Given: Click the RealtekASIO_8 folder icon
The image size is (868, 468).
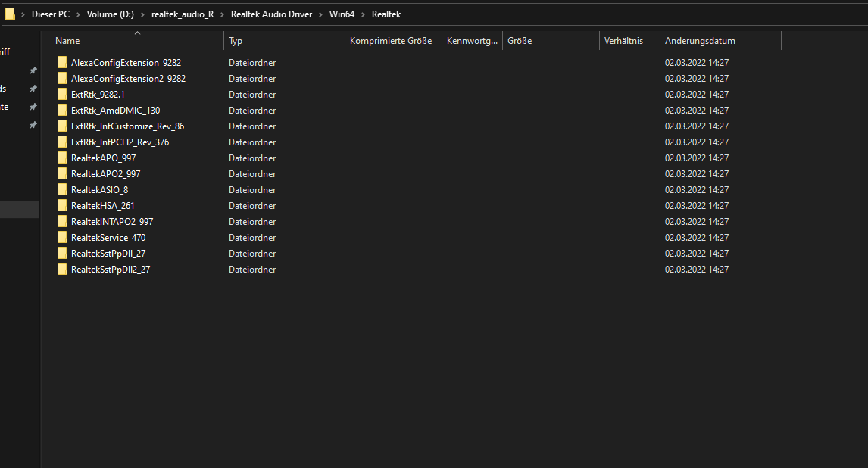Looking at the screenshot, I should coord(62,190).
